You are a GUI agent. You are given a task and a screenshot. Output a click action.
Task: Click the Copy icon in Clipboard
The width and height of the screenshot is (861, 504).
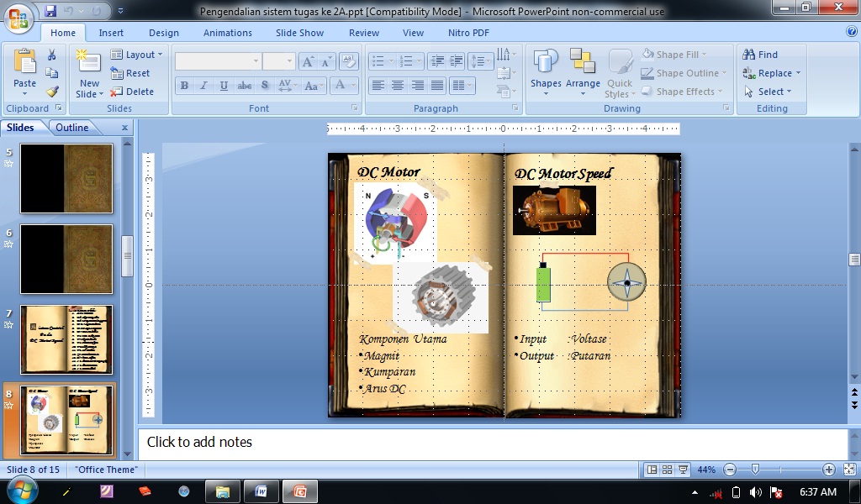click(x=51, y=72)
